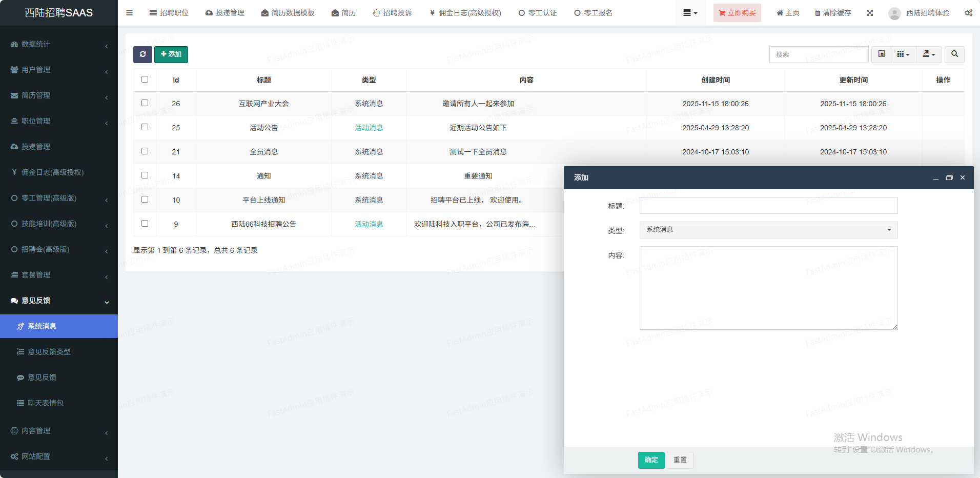Screen dimensions: 980x478
Task: Click the 重置 reset button
Action: [680, 460]
